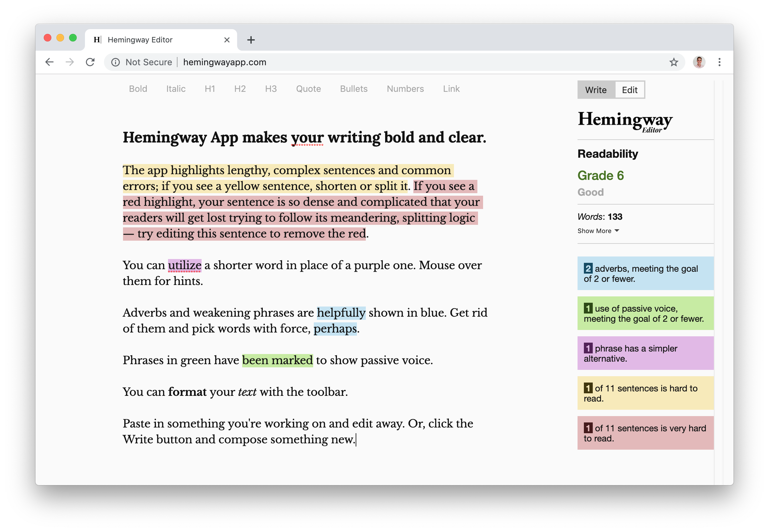Image resolution: width=769 pixels, height=532 pixels.
Task: Expand Show More readability stats
Action: (598, 231)
